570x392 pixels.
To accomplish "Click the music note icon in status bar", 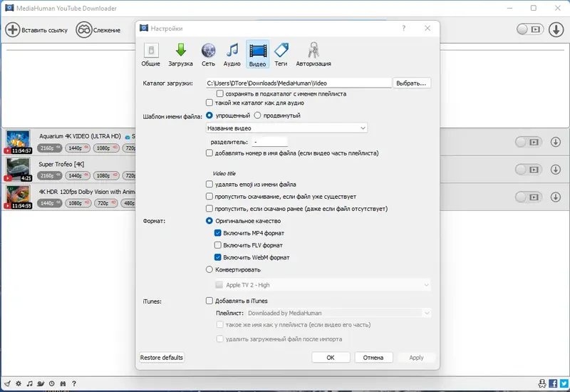I will coord(29,383).
